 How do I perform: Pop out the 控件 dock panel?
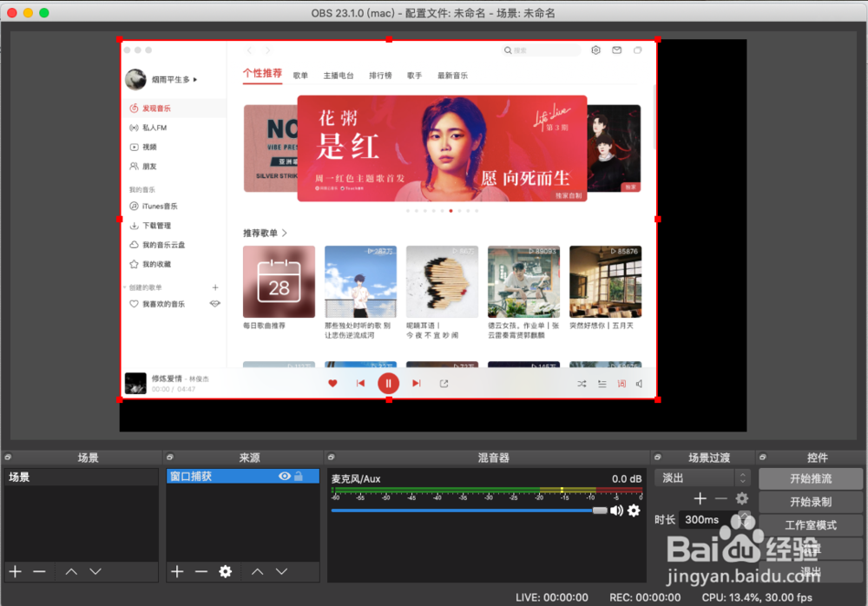click(763, 457)
